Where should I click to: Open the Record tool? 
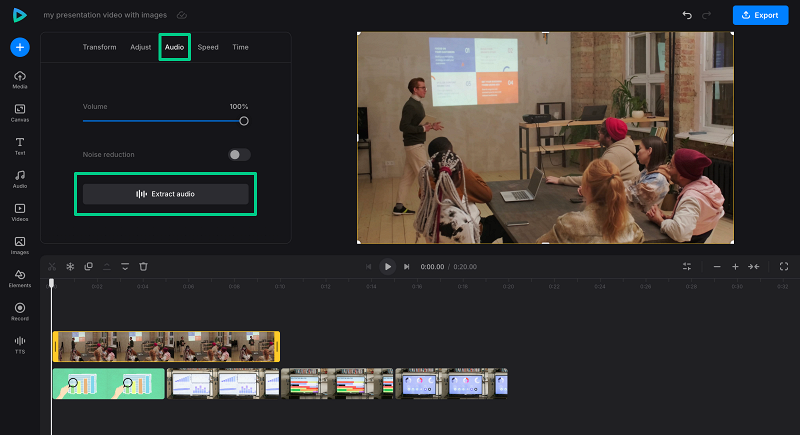[x=20, y=311]
